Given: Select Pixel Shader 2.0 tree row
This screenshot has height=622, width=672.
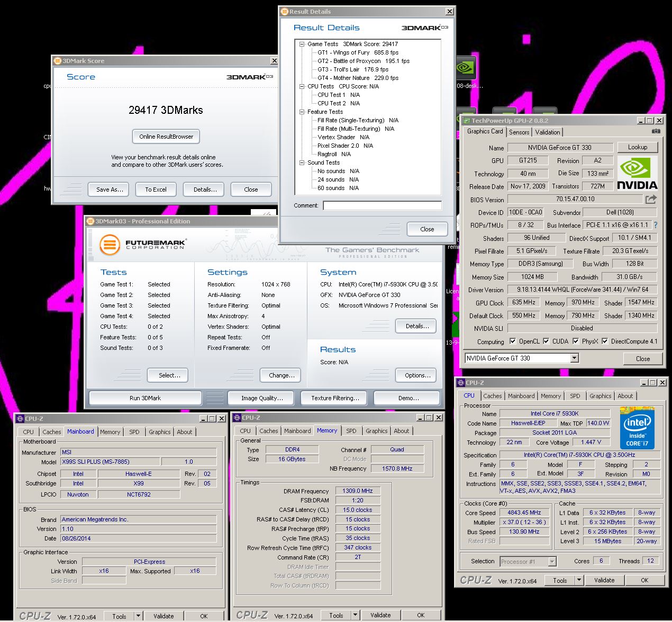Looking at the screenshot, I should click(345, 146).
